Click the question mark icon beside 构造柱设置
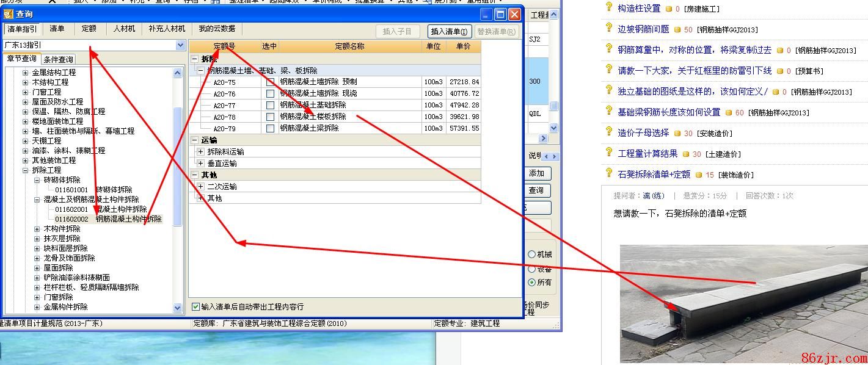The height and width of the screenshot is (365, 868). coord(608,7)
